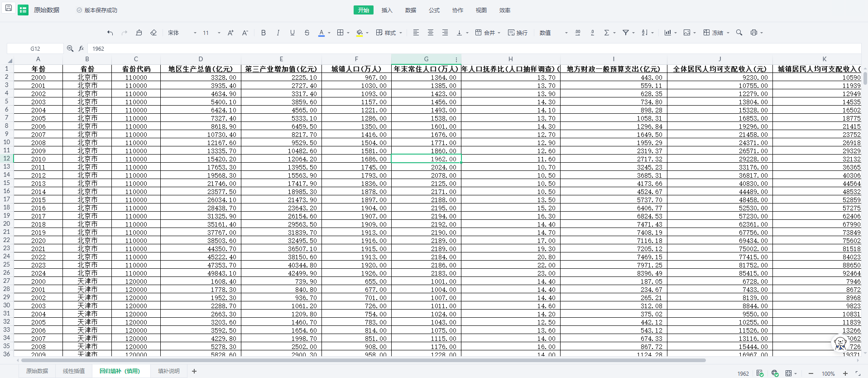
Task: Click the print icon
Action: pyautogui.click(x=754, y=33)
